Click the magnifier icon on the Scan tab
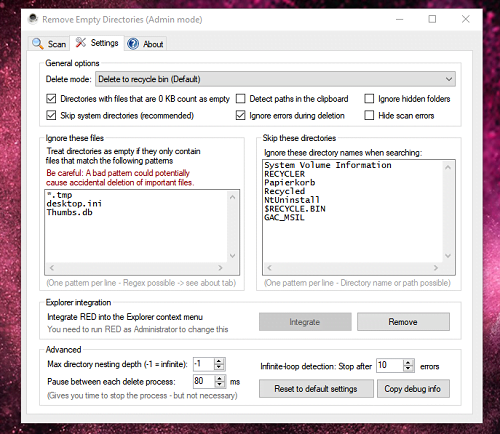 38,44
